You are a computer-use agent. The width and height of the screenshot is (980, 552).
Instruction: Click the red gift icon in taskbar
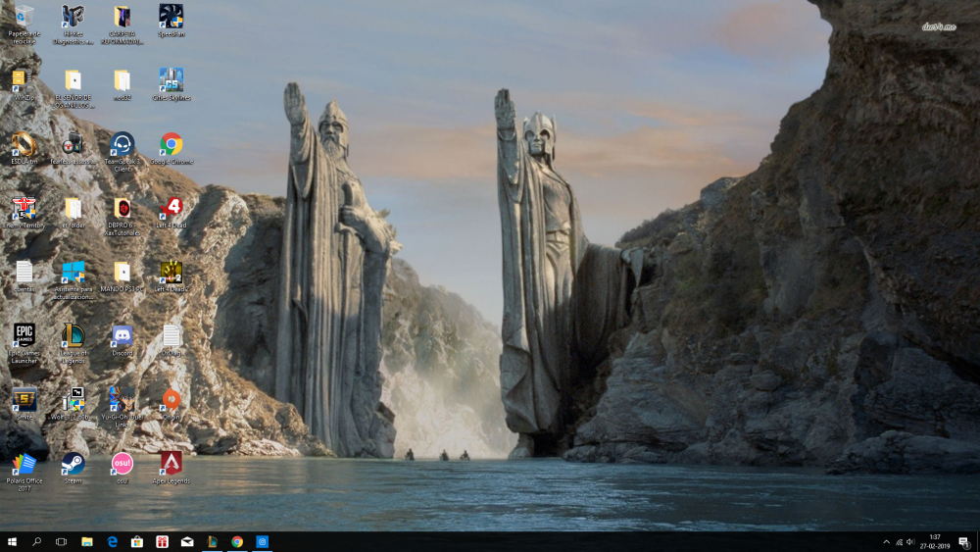click(x=162, y=541)
